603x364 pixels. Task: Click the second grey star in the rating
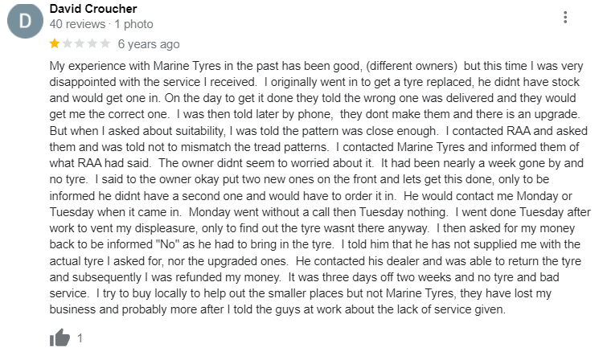[68, 43]
